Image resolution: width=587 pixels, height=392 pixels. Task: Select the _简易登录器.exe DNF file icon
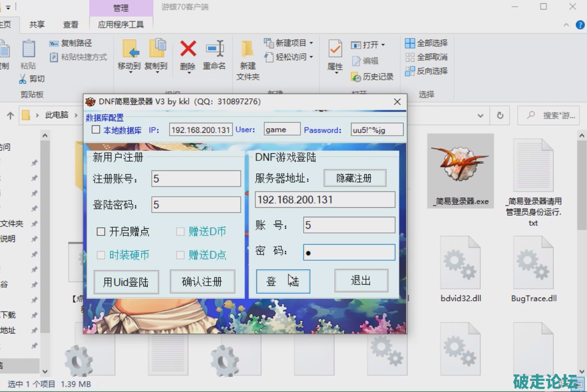(460, 165)
